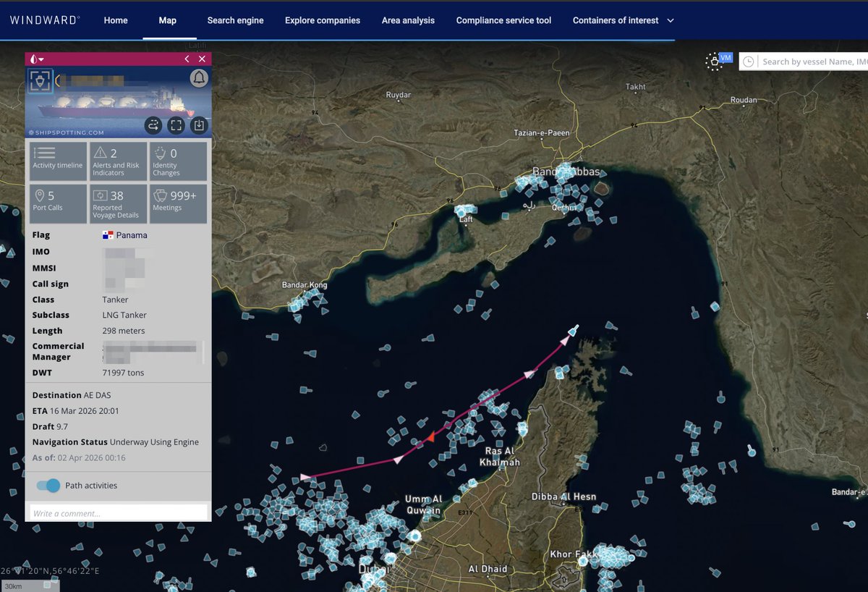Click the VM vessel monitoring icon
This screenshot has width=868, height=592.
tap(718, 61)
